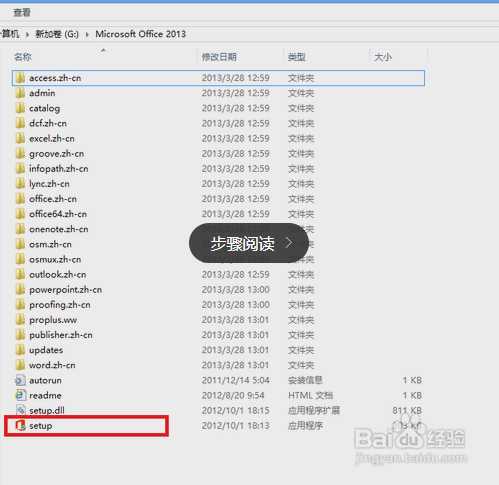Click the osmux.zh-cn folder icon
Viewport: 499px width, 485px height.
pos(20,259)
